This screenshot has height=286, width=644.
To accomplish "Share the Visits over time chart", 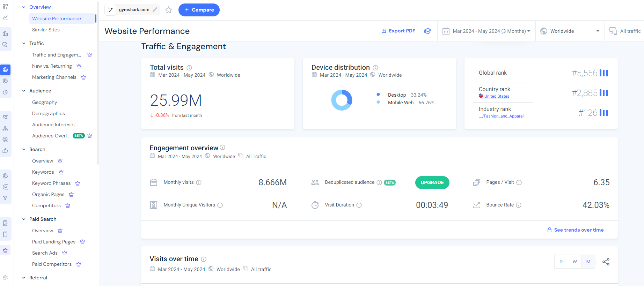I will pos(606,262).
